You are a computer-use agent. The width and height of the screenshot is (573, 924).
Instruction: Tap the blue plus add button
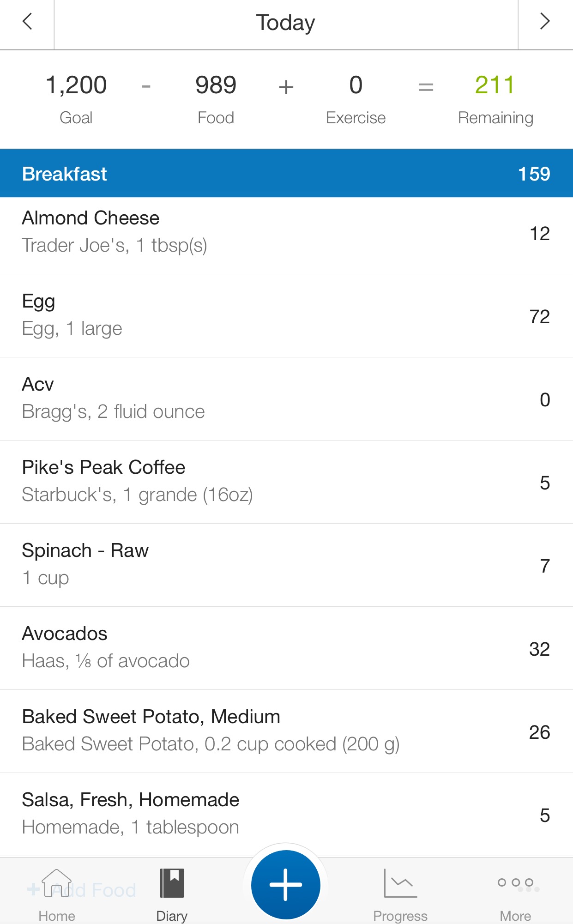(x=286, y=884)
